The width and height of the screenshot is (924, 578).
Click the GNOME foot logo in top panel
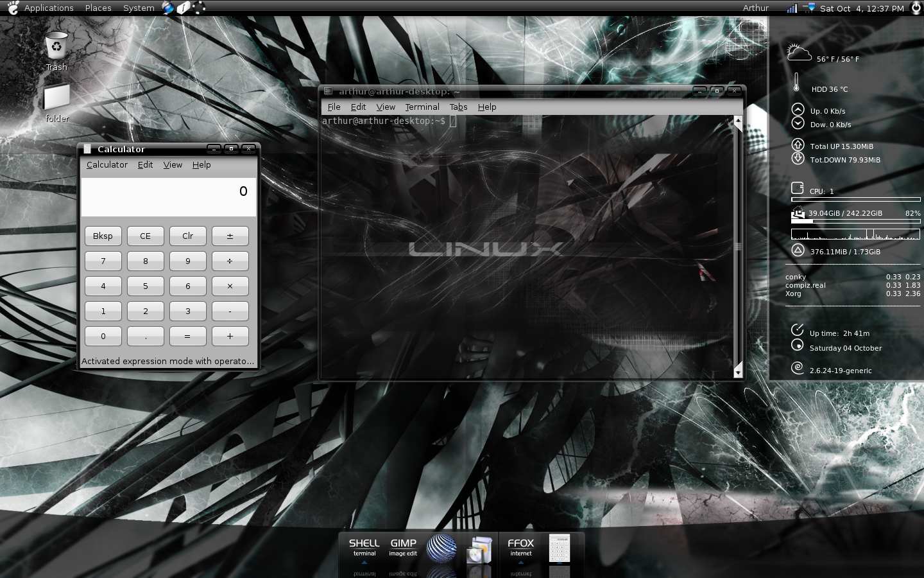pyautogui.click(x=13, y=8)
